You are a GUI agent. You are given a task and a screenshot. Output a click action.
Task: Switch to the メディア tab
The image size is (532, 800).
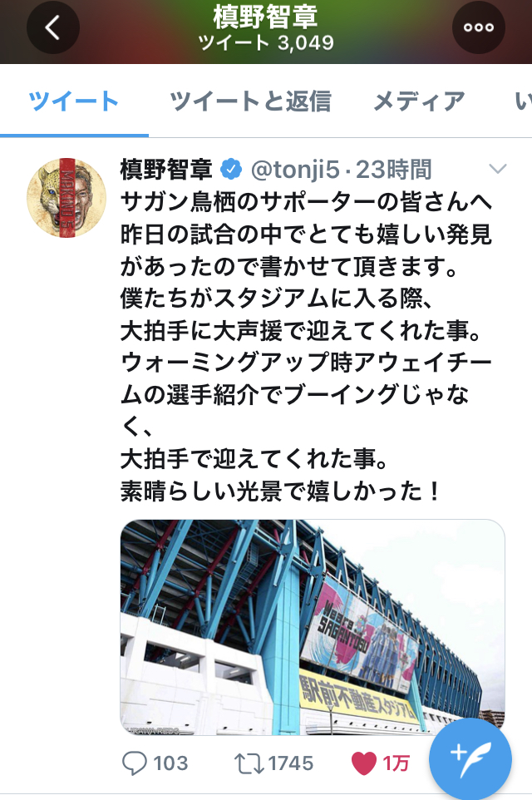click(x=419, y=101)
